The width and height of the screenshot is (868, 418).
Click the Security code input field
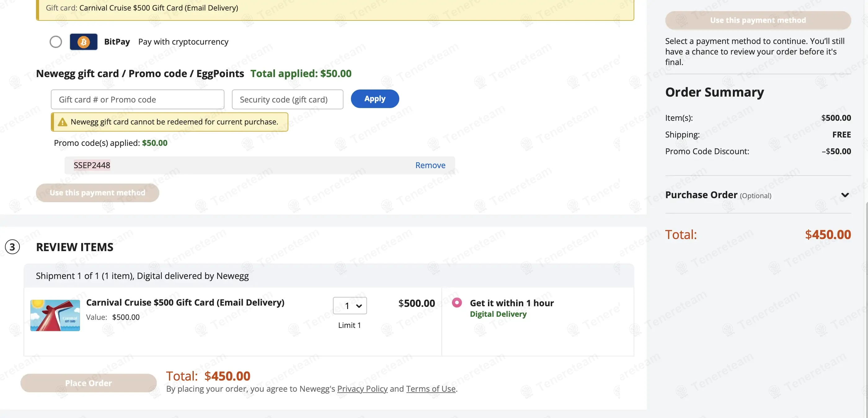coord(287,99)
